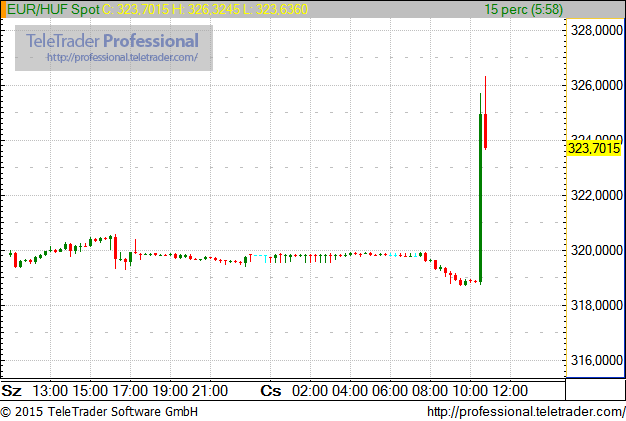Click the 320,0000 price axis label
Image resolution: width=626 pixels, height=421 pixels.
(x=596, y=251)
